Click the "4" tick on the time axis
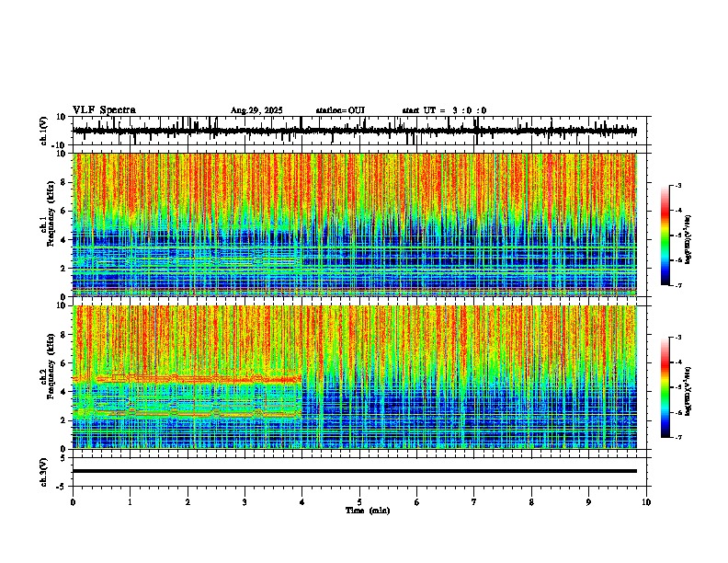 (x=302, y=502)
